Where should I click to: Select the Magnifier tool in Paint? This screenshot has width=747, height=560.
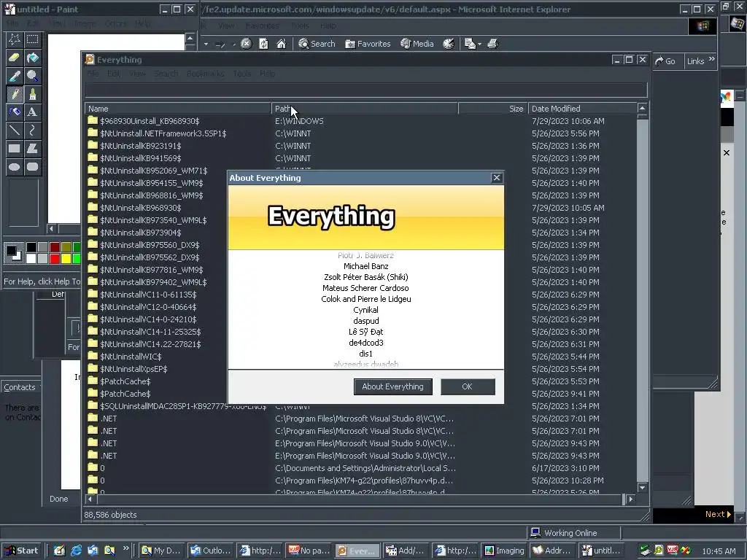point(32,76)
